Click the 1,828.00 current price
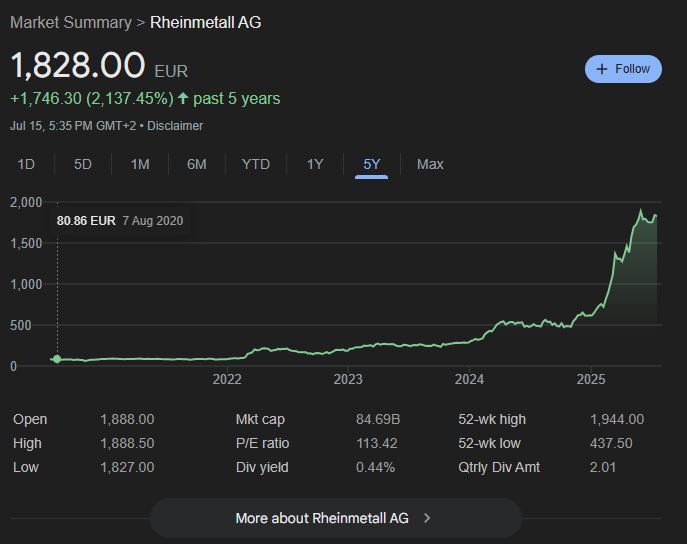Image resolution: width=687 pixels, height=544 pixels. coord(78,65)
